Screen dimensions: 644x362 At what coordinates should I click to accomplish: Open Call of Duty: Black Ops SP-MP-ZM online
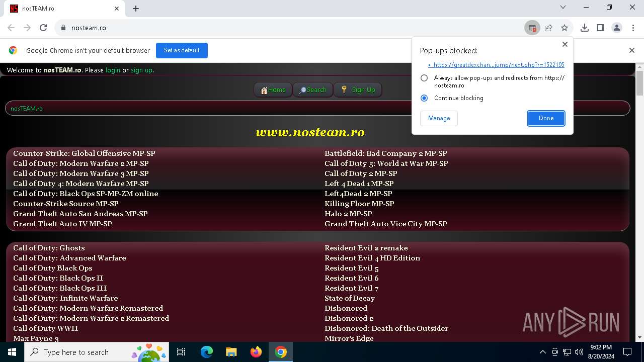(x=86, y=194)
